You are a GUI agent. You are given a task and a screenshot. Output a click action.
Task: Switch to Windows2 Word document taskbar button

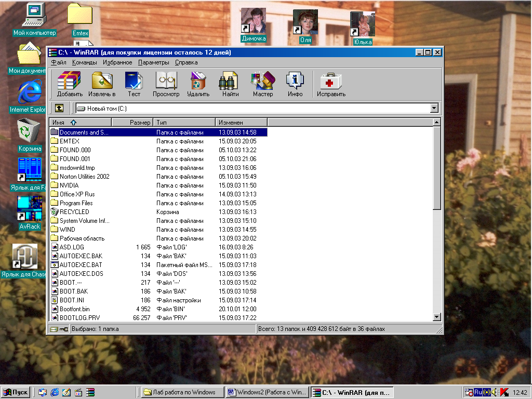pyautogui.click(x=268, y=392)
